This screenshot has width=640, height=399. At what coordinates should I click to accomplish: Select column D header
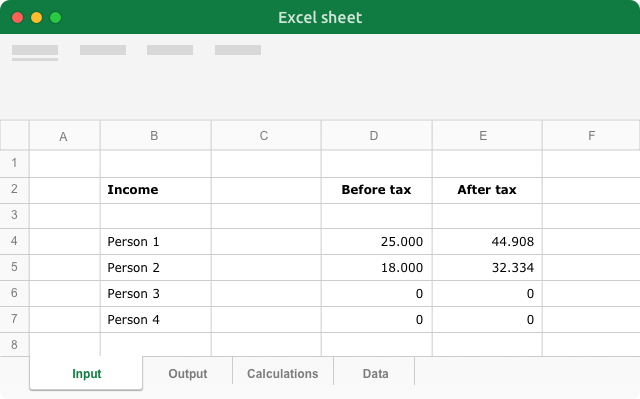tap(377, 136)
